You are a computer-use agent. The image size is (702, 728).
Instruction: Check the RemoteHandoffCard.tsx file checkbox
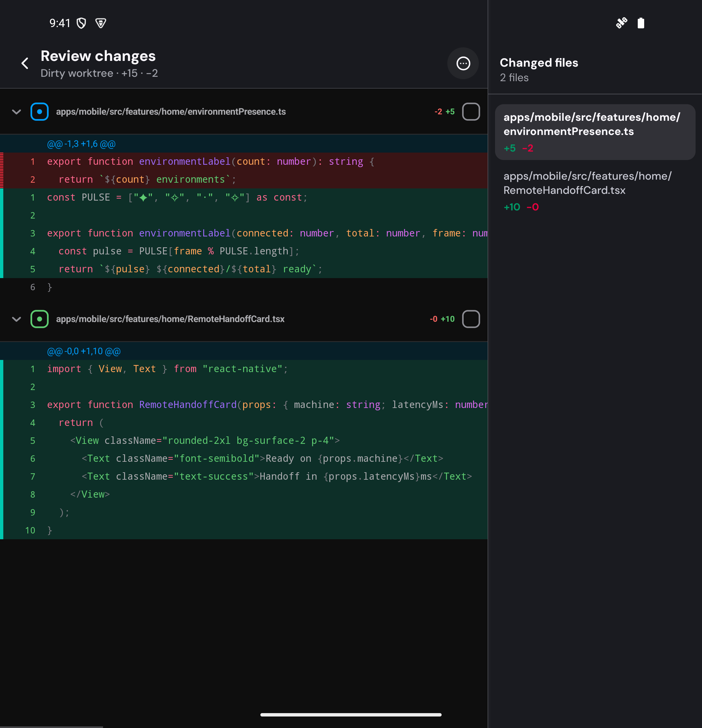471,319
